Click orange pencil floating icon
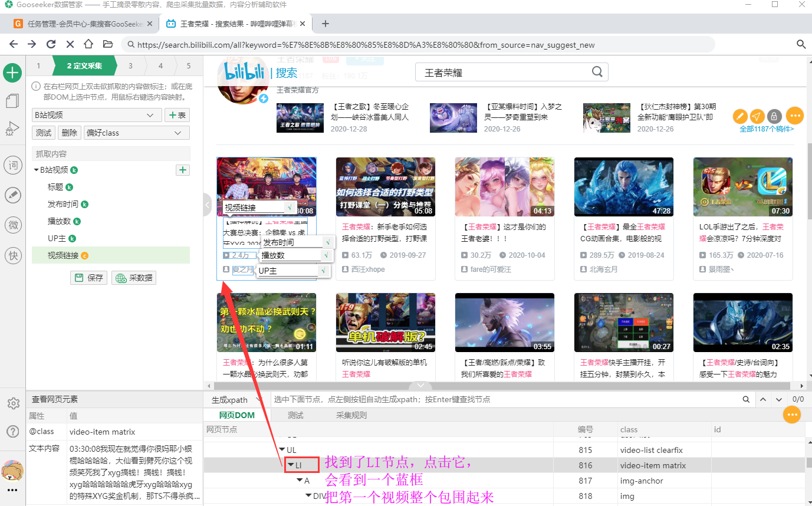 pos(741,116)
